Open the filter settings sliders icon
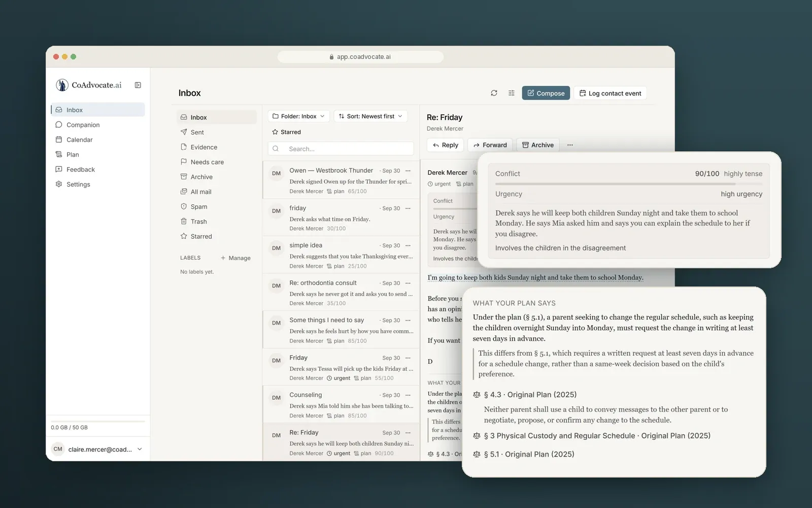Viewport: 812px width, 508px height. pyautogui.click(x=512, y=93)
